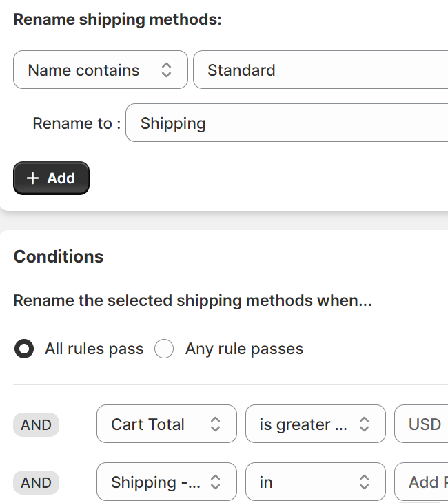This screenshot has height=503, width=448.
Task: Open the 'Name contains' match type dropdown
Action: [100, 70]
